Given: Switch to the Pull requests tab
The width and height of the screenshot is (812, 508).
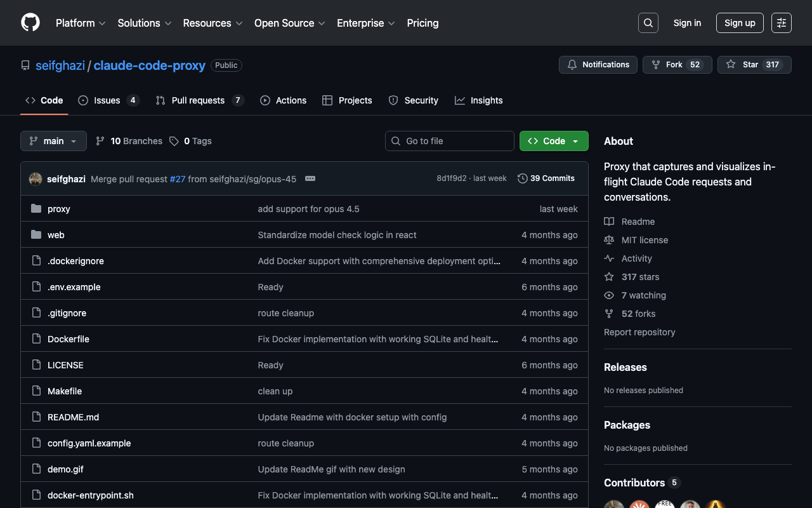Looking at the screenshot, I should pyautogui.click(x=199, y=100).
